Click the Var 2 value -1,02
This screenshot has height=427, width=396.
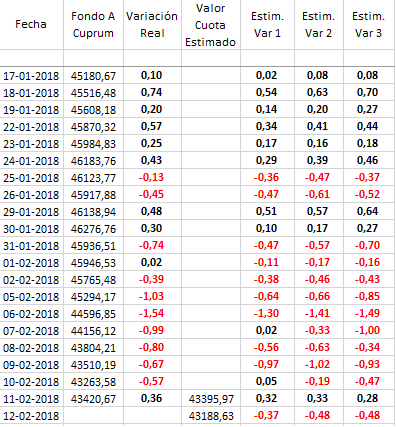pos(317,364)
